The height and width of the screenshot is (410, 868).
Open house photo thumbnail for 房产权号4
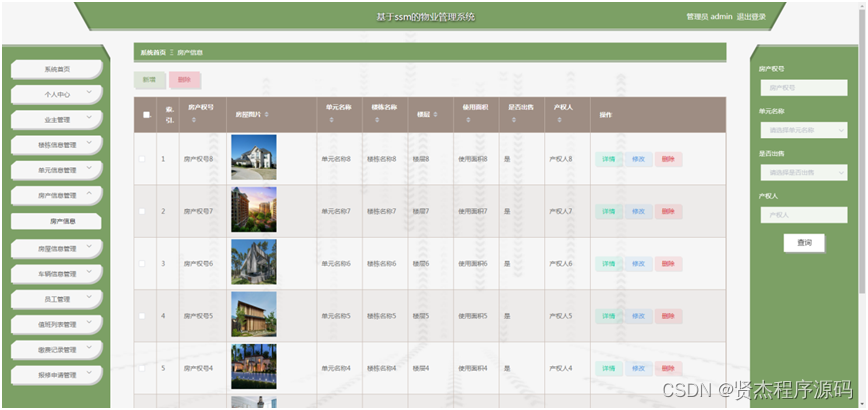click(254, 367)
